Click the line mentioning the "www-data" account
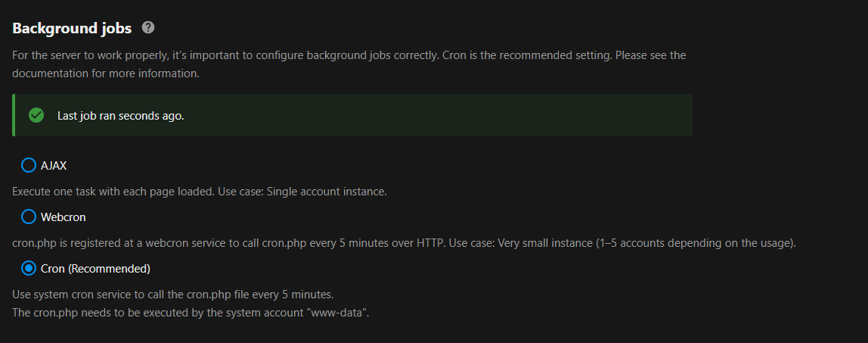868x343 pixels. 191,313
